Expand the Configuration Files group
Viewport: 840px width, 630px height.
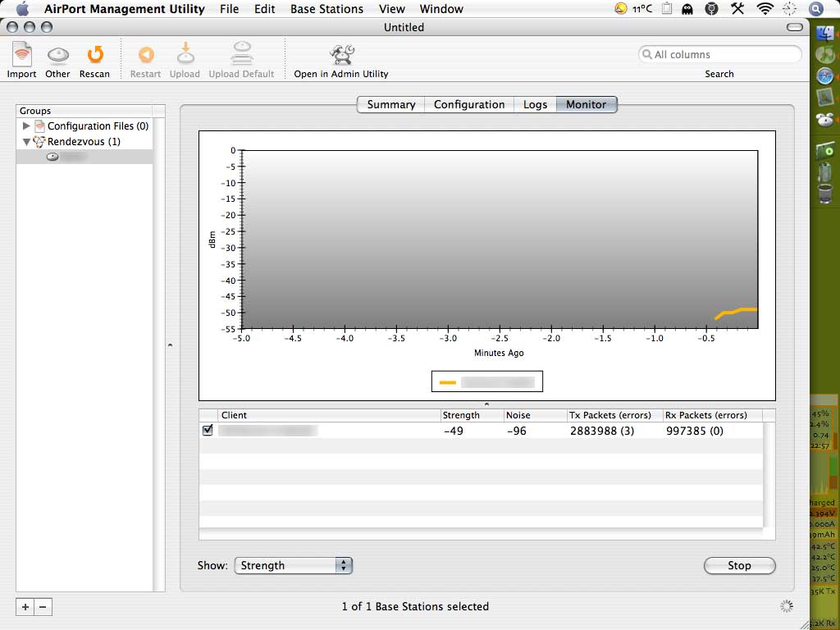(25, 126)
